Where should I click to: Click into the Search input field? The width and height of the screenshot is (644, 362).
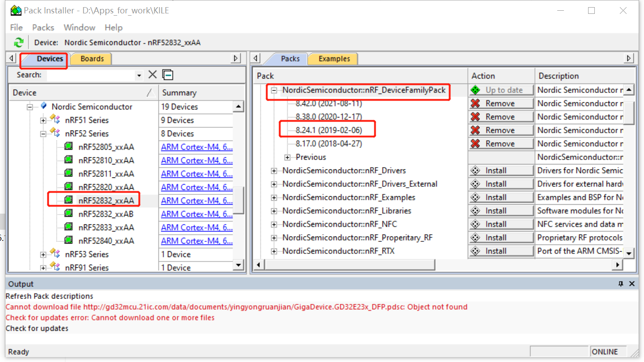[91, 75]
